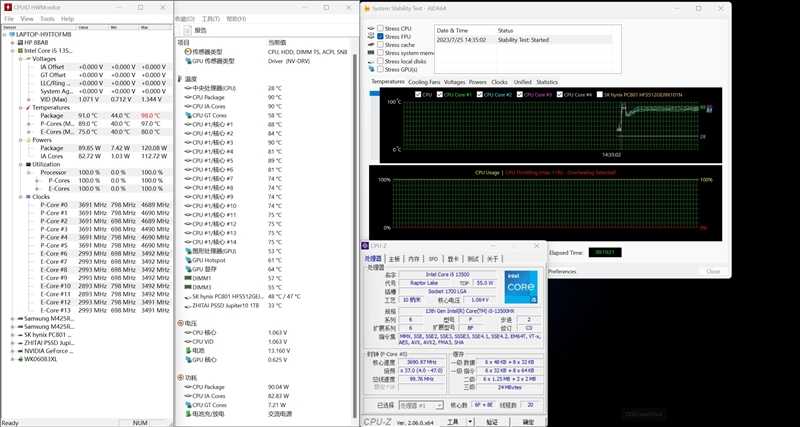
Task: Click the Intel Core logo in CPU-Z
Action: coord(521,287)
